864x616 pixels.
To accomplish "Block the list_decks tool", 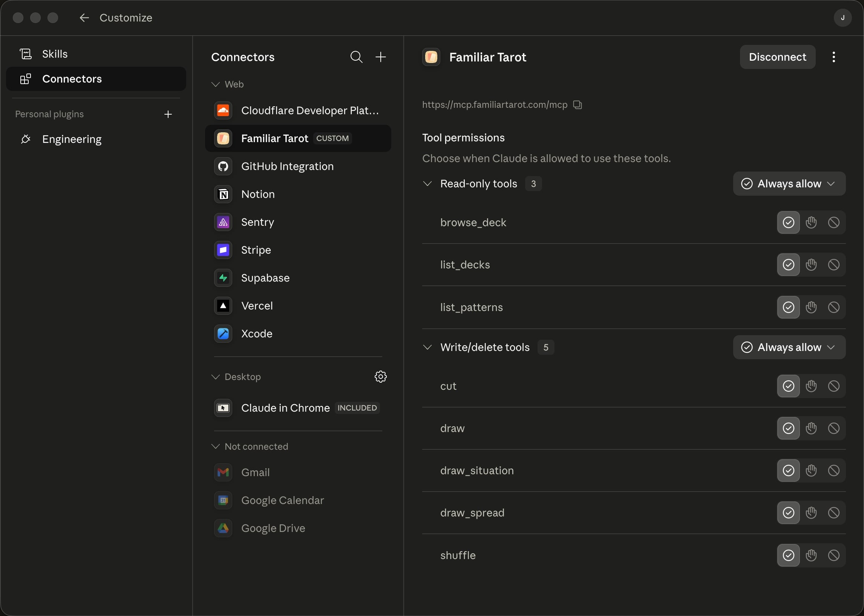I will coord(833,265).
